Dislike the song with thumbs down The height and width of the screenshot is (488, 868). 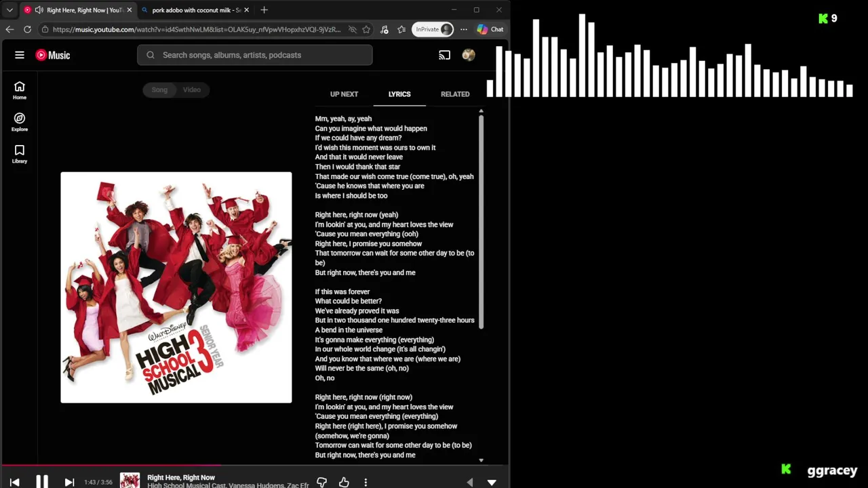coord(322,482)
